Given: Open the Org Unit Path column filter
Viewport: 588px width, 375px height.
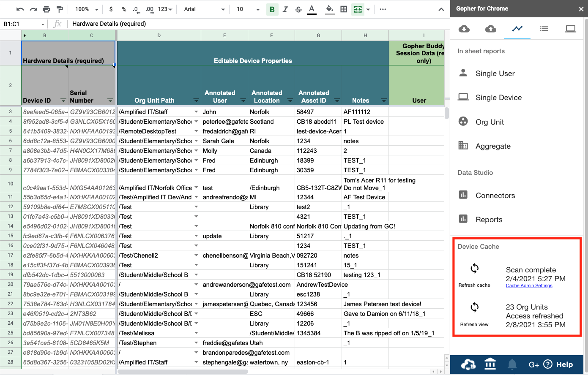Looking at the screenshot, I should tap(196, 101).
